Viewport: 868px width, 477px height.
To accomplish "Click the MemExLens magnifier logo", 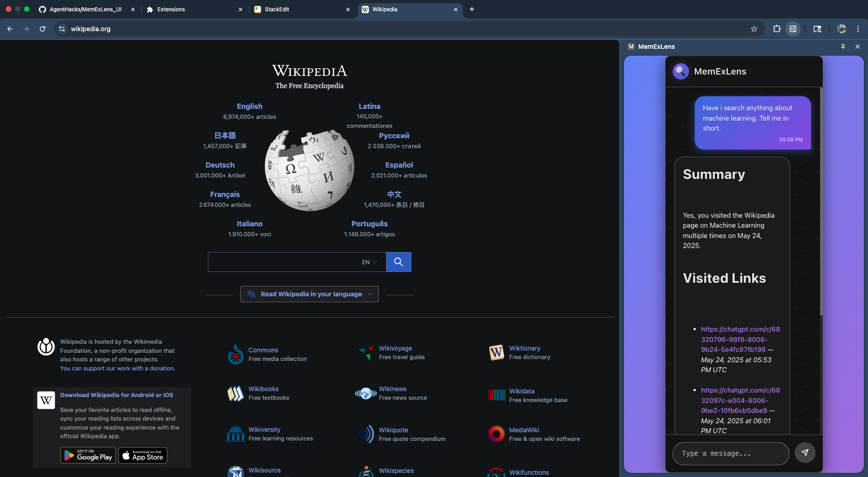I will pyautogui.click(x=680, y=71).
